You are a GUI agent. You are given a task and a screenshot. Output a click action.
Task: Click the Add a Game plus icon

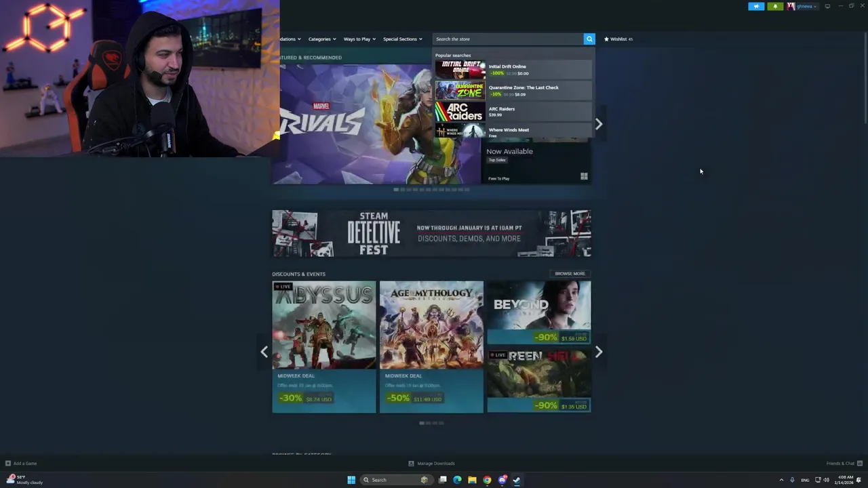point(8,464)
